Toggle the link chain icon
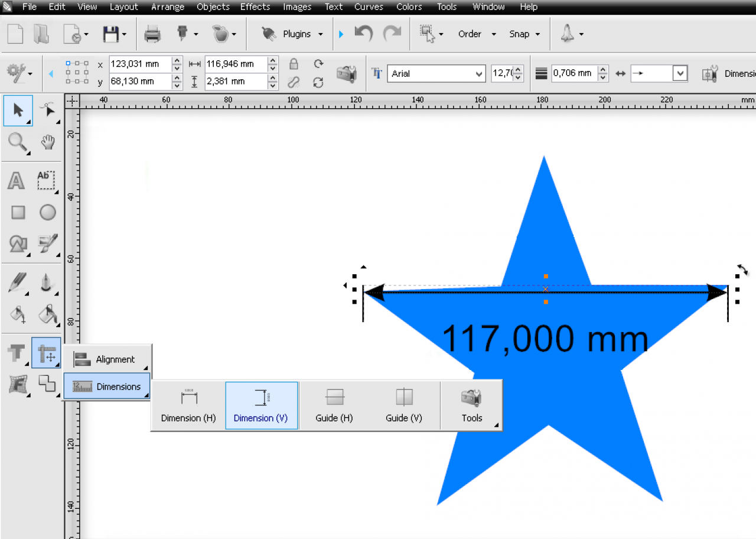 tap(294, 82)
